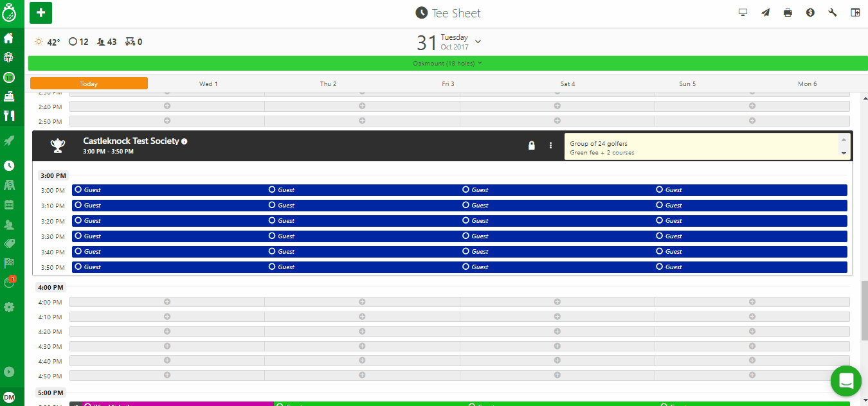Toggle lock on Castleknock Test Society event
Viewport: 868px width, 406px height.
[x=532, y=146]
